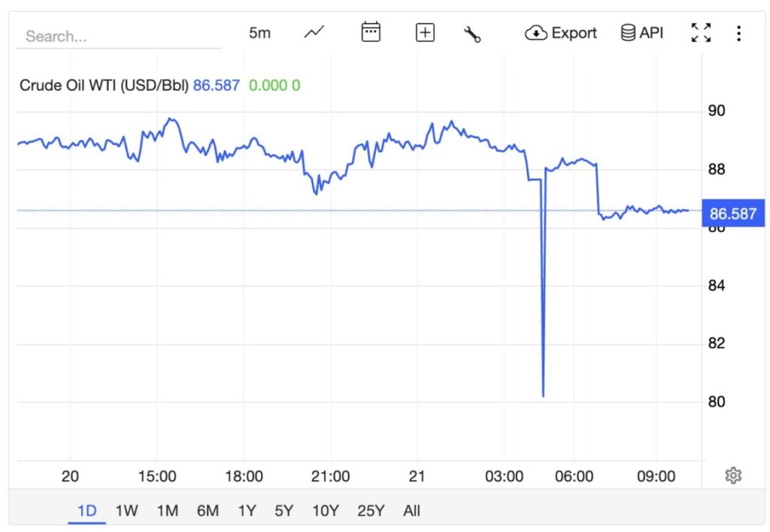Select the 1D time range tab

coord(87,511)
